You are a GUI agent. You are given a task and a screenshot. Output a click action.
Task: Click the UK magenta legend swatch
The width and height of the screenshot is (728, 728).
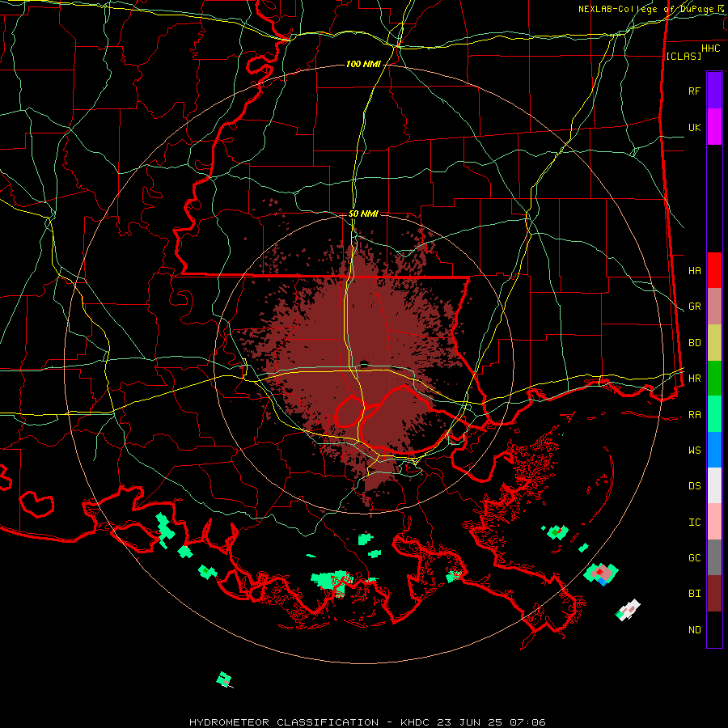click(714, 127)
